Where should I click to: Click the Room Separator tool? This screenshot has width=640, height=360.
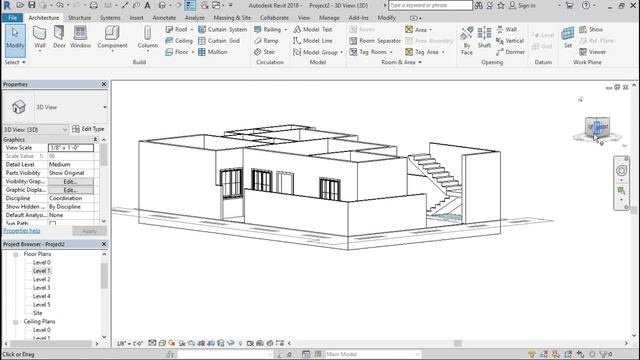[x=375, y=41]
